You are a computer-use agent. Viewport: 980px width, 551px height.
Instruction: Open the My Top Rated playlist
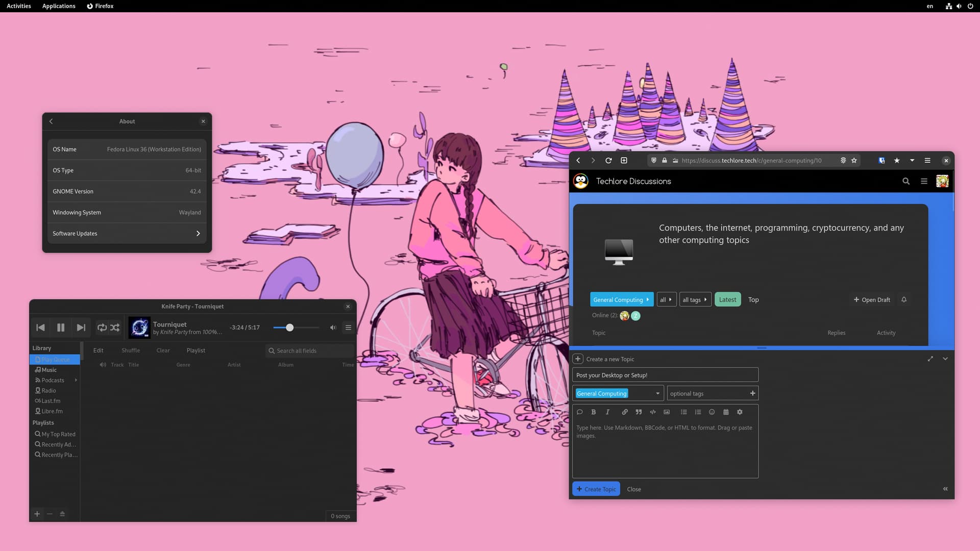point(58,434)
